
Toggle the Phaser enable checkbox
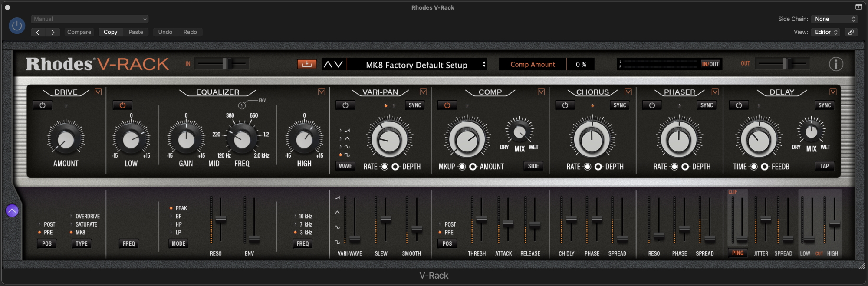click(x=715, y=92)
